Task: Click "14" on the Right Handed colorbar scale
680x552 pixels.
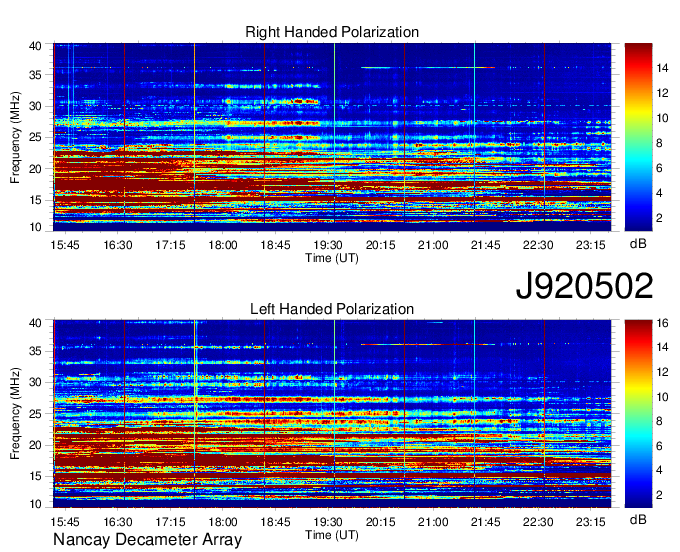Action: pos(662,68)
